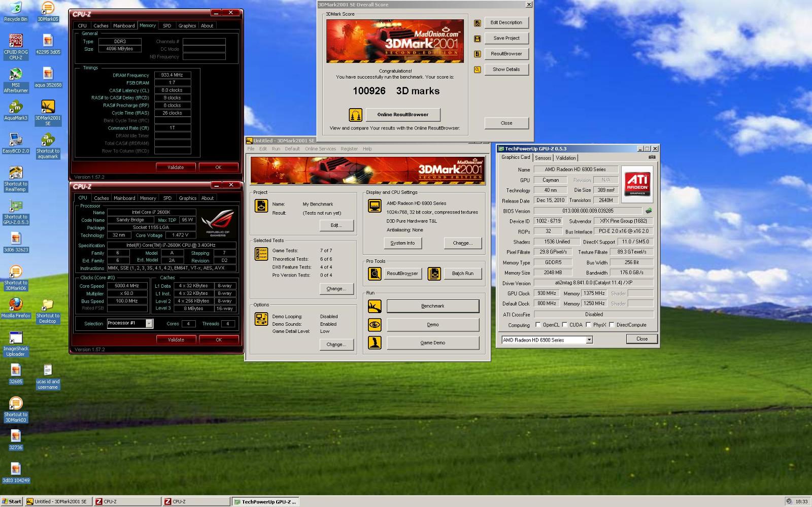Viewport: 812px width, 507px height.
Task: Open the Shortcut to RealTemp icon
Action: point(16,179)
